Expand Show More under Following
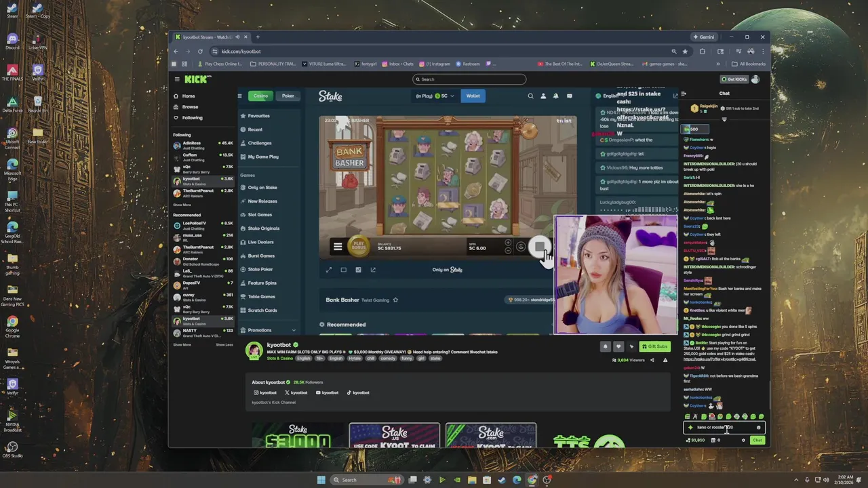This screenshot has height=488, width=868. click(182, 205)
